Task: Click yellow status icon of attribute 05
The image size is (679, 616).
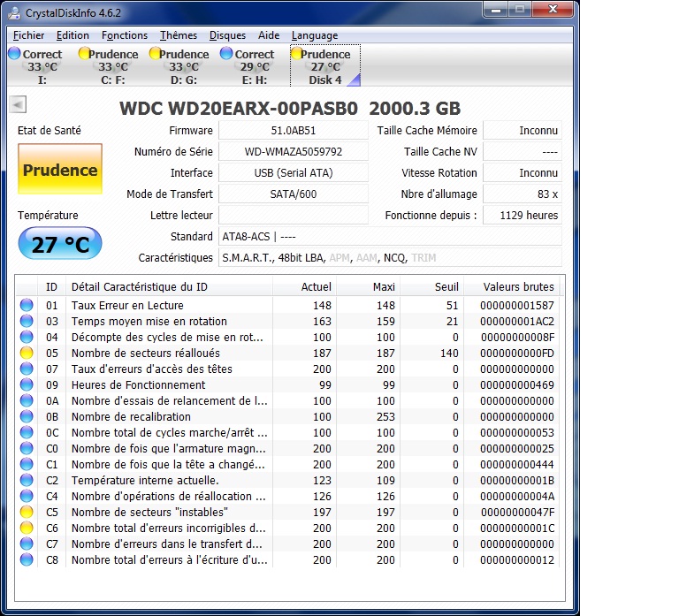Action: (27, 353)
